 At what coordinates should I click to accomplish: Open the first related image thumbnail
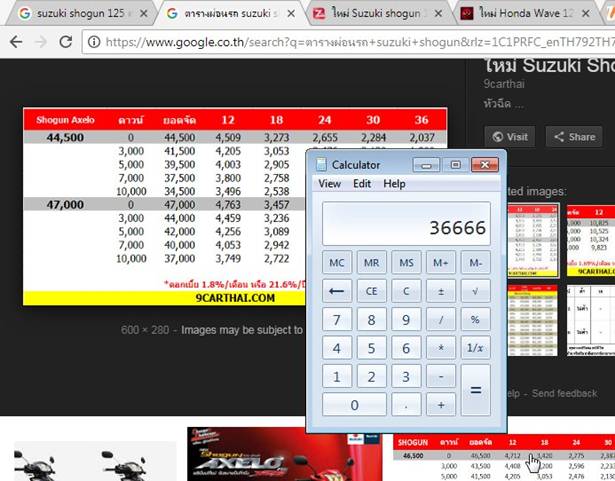click(x=534, y=240)
